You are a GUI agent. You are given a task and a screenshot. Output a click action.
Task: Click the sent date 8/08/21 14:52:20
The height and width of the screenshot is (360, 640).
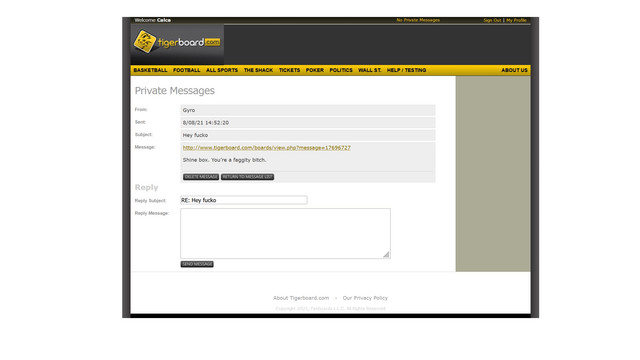pyautogui.click(x=206, y=122)
